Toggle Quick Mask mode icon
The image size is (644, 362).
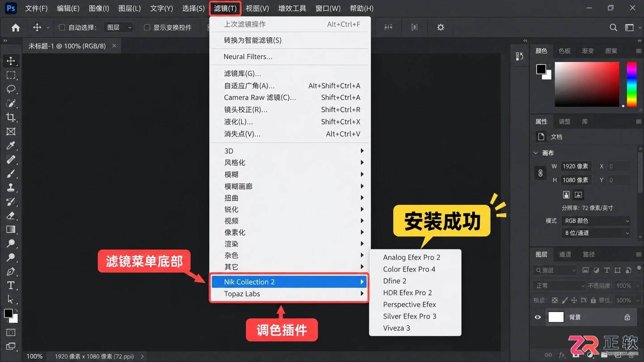(x=11, y=332)
